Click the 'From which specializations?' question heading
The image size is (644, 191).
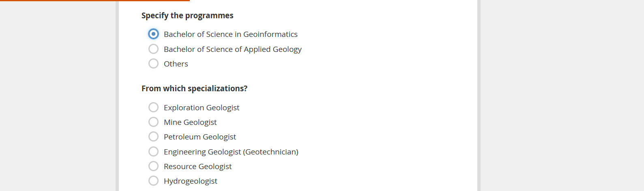[194, 88]
